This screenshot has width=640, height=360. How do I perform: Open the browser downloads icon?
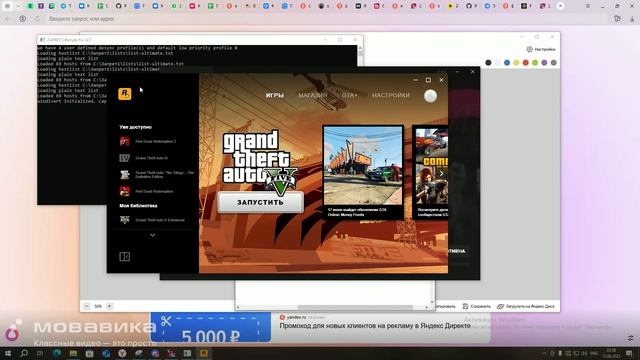point(632,19)
